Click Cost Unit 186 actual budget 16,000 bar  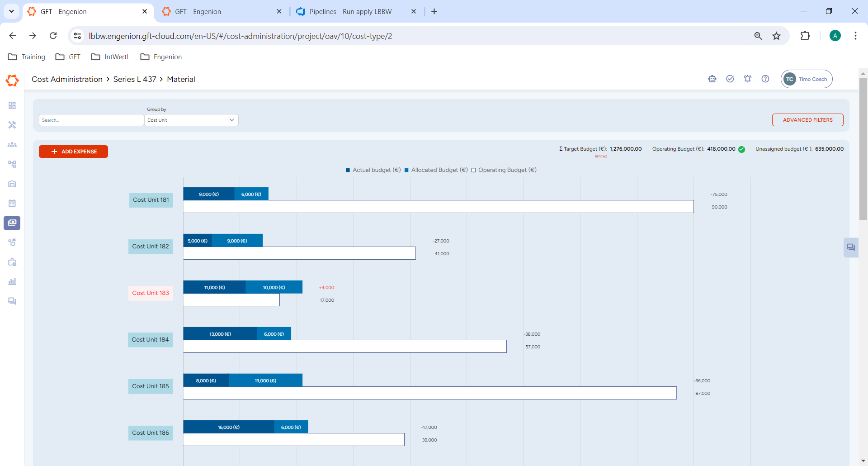coord(229,427)
